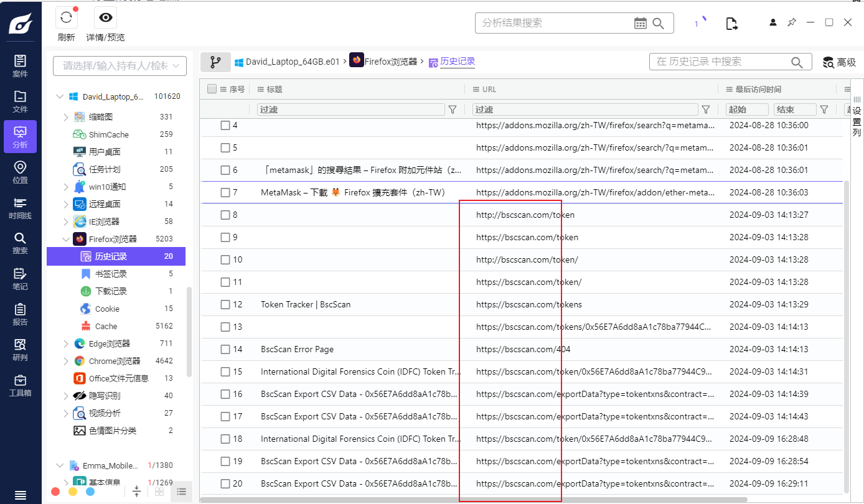864x504 pixels.
Task: Click the export file icon in the top bar
Action: pyautogui.click(x=732, y=24)
